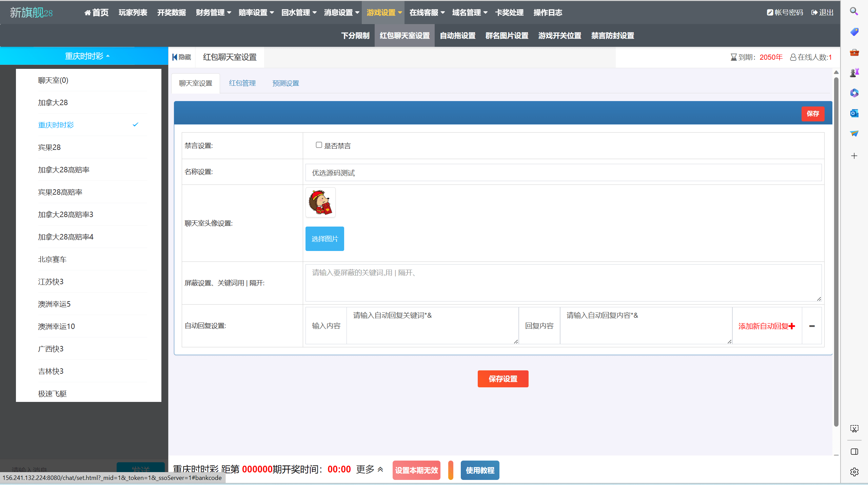Open the blue tag icon in sidebar
This screenshot has height=485, width=868.
854,32
